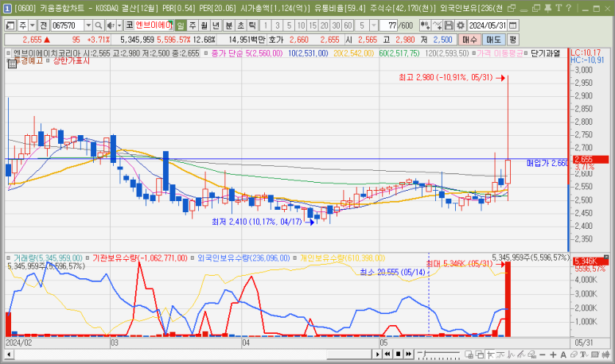Click the eraser icon in bottom toolbar
This screenshot has width=615, height=364.
click(x=574, y=355)
